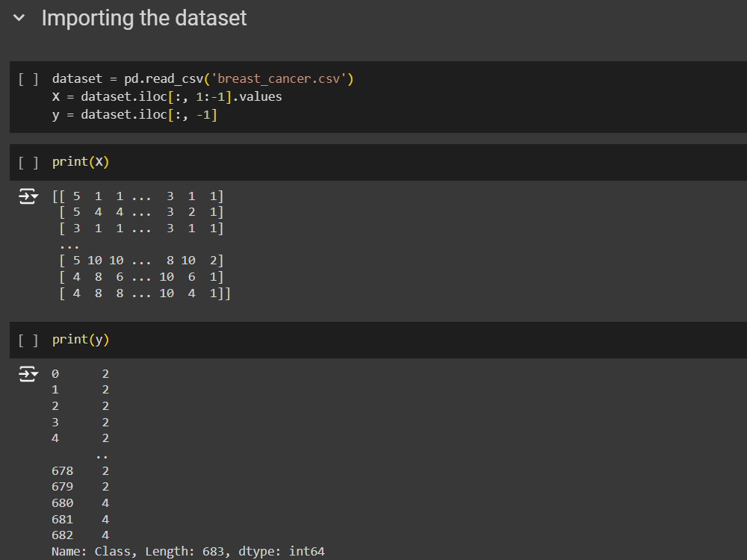747x560 pixels.
Task: Collapse the Importing the dataset section
Action: [x=19, y=18]
